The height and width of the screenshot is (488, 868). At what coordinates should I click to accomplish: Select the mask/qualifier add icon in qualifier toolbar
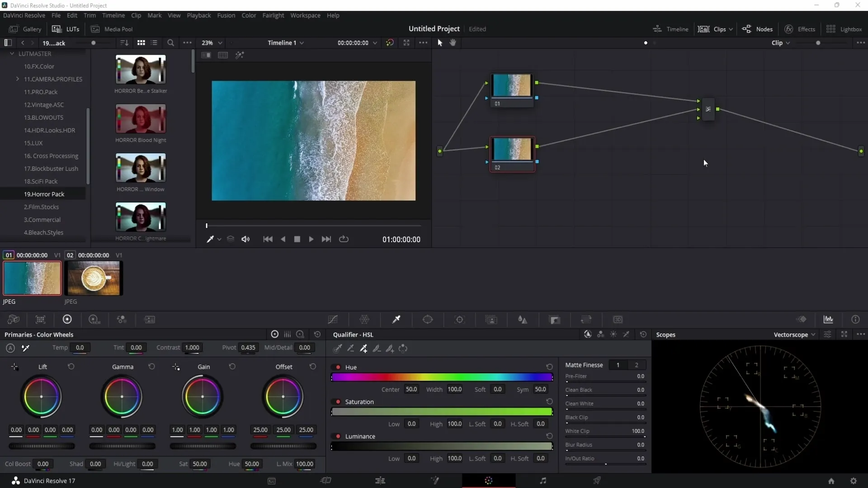(x=364, y=348)
